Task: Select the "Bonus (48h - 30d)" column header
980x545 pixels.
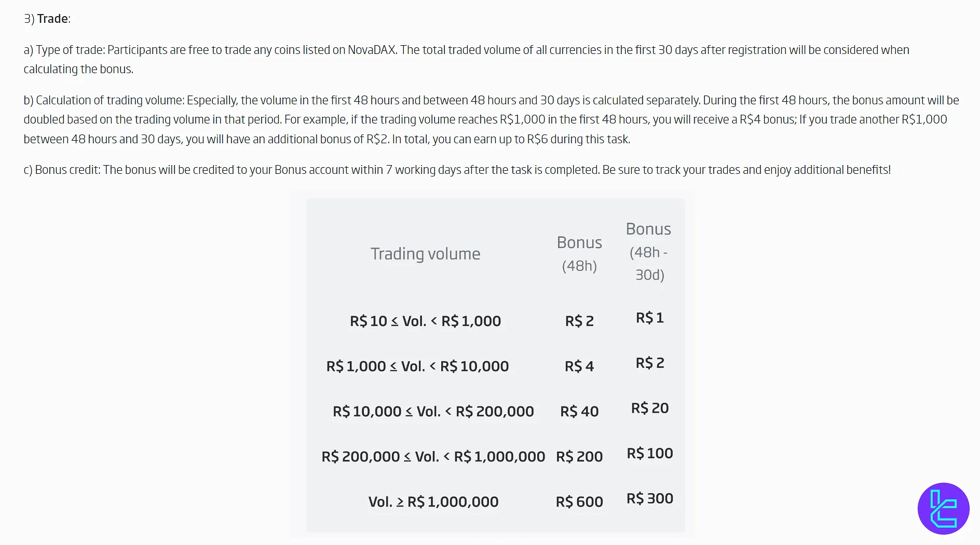Action: click(x=649, y=252)
